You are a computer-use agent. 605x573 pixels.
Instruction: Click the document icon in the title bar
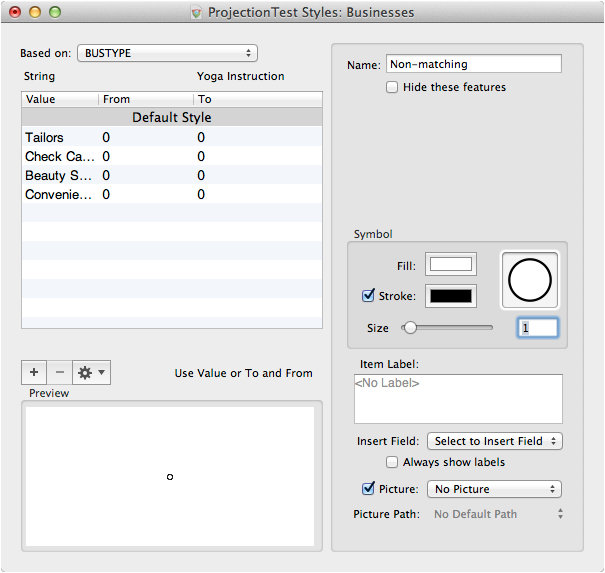(196, 13)
